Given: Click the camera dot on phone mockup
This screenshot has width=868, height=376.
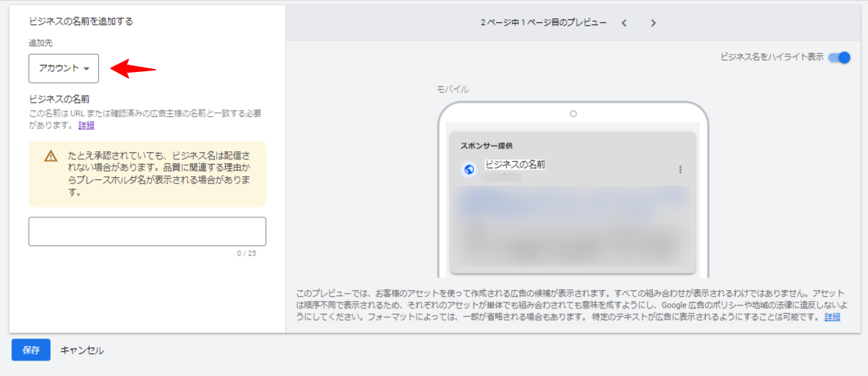Looking at the screenshot, I should (x=573, y=114).
